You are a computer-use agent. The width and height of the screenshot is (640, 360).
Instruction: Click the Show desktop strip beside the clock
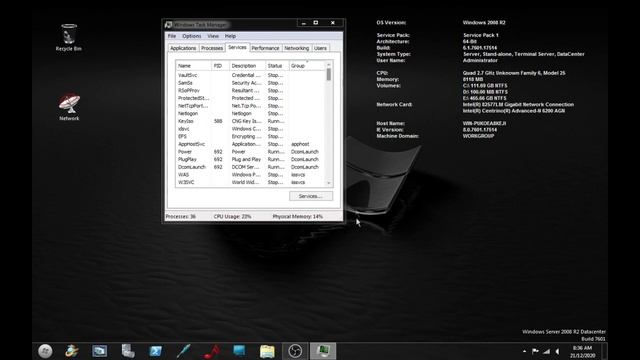click(604, 351)
